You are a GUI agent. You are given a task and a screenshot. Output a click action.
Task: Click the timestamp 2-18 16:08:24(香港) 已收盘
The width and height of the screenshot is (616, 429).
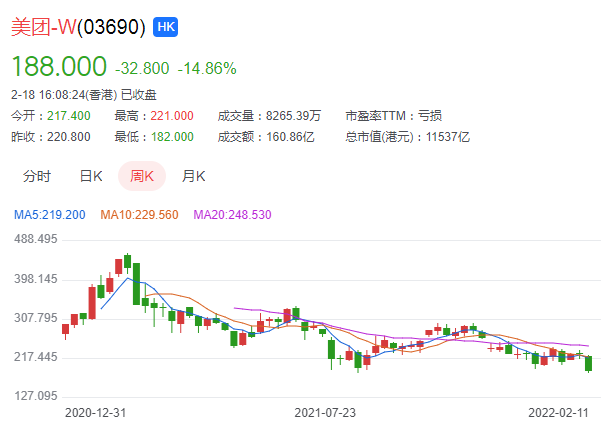tap(84, 95)
